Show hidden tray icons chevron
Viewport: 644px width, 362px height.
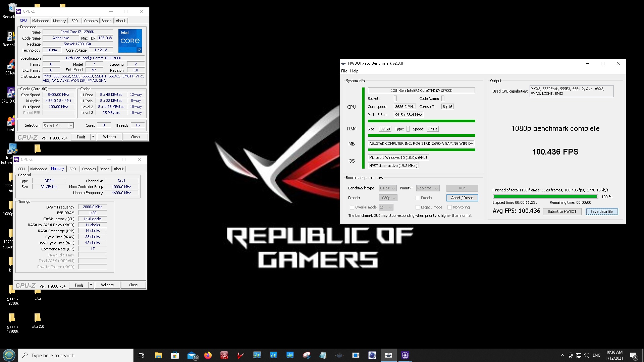pyautogui.click(x=562, y=355)
